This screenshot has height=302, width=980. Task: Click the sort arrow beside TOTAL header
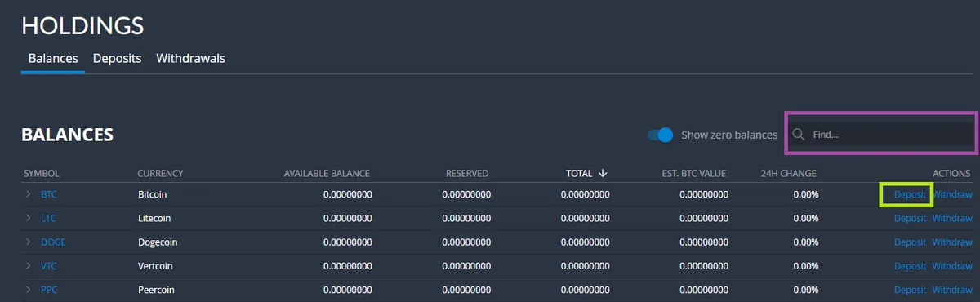coord(603,173)
